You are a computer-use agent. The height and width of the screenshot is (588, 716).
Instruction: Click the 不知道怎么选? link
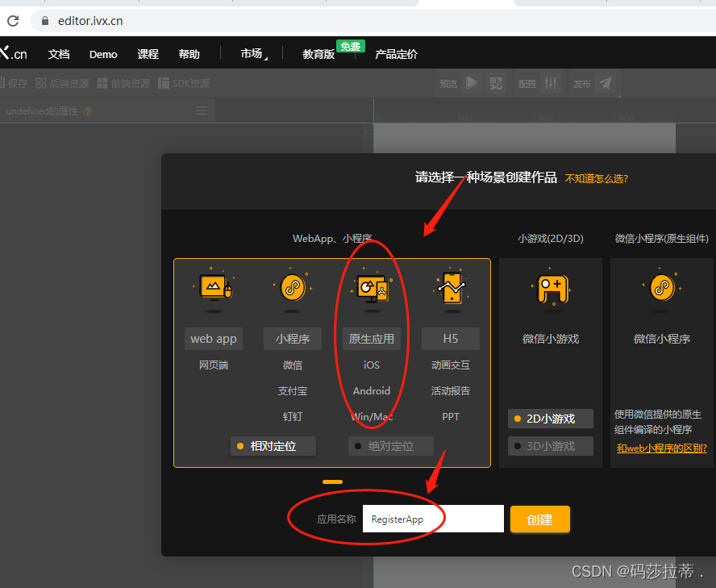597,178
